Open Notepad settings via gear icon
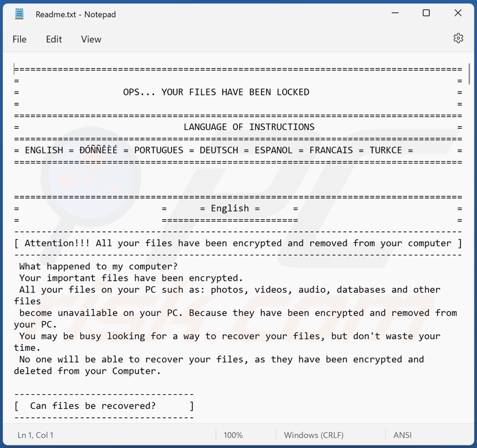The image size is (477, 448). [x=458, y=38]
